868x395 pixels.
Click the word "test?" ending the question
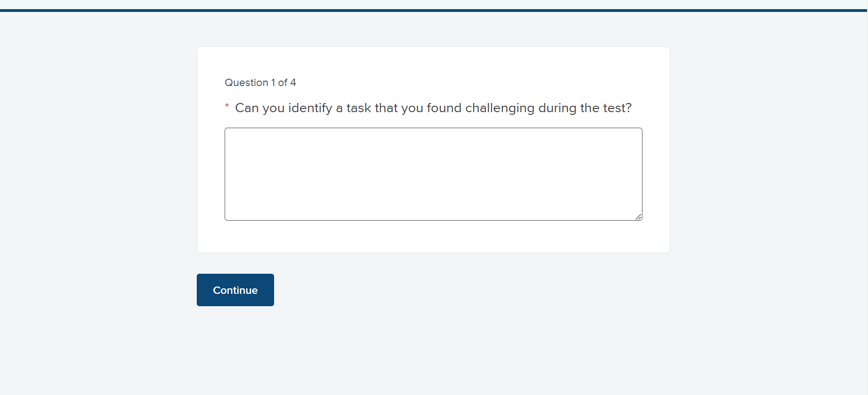(617, 108)
